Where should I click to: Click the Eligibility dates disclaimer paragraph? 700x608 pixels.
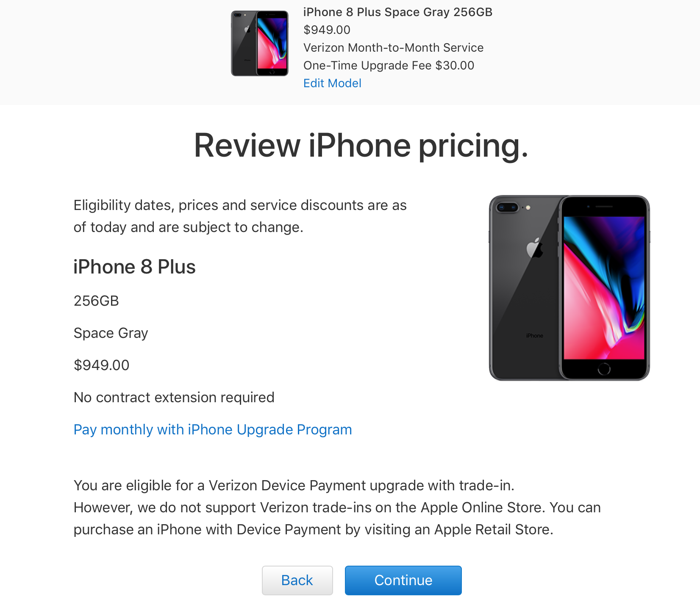[x=240, y=216]
